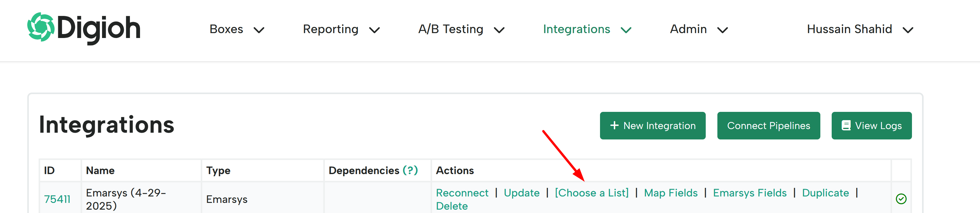Click the Connect Pipelines button
980x213 pixels.
pos(769,126)
